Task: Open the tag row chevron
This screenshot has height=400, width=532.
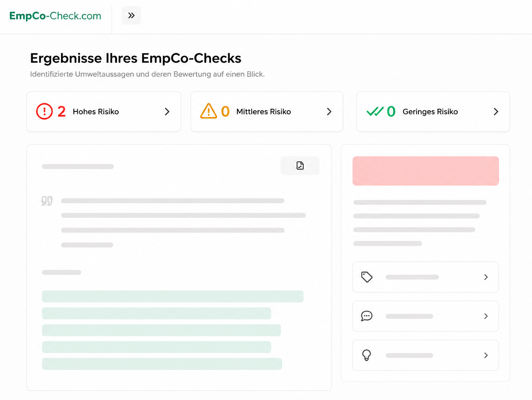Action: (486, 277)
